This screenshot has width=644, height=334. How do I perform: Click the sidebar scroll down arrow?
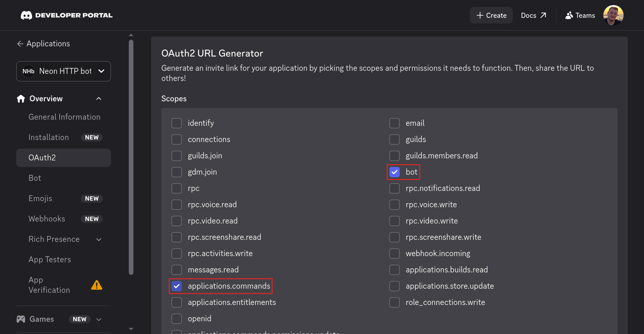[131, 329]
